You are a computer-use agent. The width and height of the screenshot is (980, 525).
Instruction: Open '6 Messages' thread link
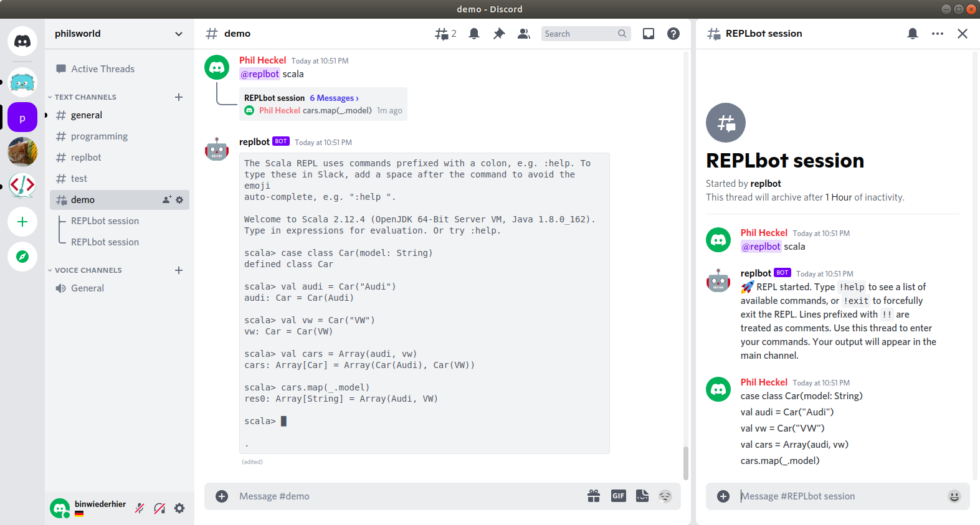tap(334, 98)
